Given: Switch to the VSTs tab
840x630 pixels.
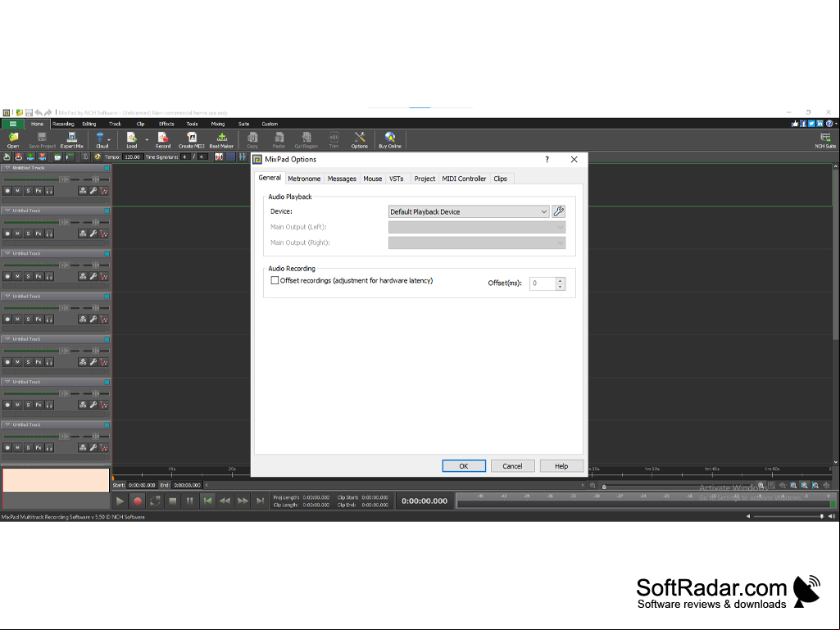Looking at the screenshot, I should click(x=397, y=179).
